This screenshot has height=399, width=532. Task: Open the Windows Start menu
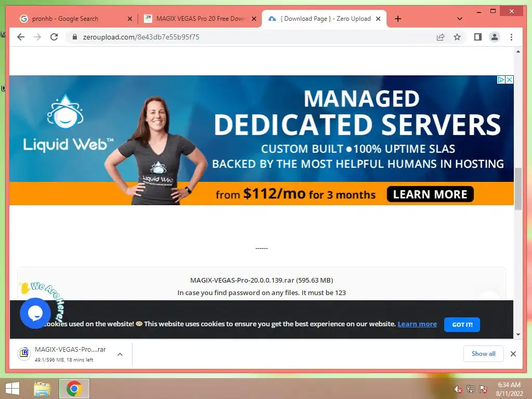[12, 389]
